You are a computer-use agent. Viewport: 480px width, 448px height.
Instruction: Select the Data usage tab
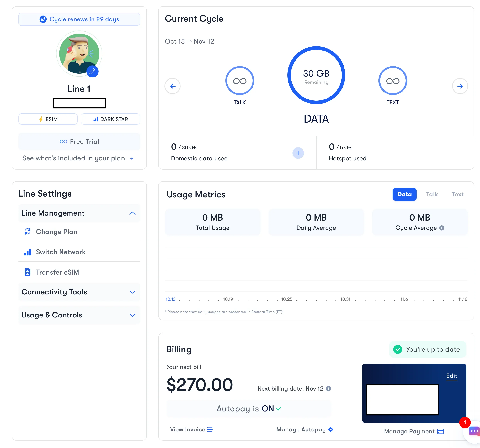404,194
